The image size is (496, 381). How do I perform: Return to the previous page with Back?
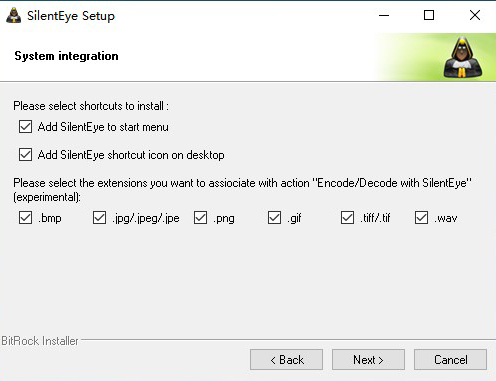click(x=286, y=360)
